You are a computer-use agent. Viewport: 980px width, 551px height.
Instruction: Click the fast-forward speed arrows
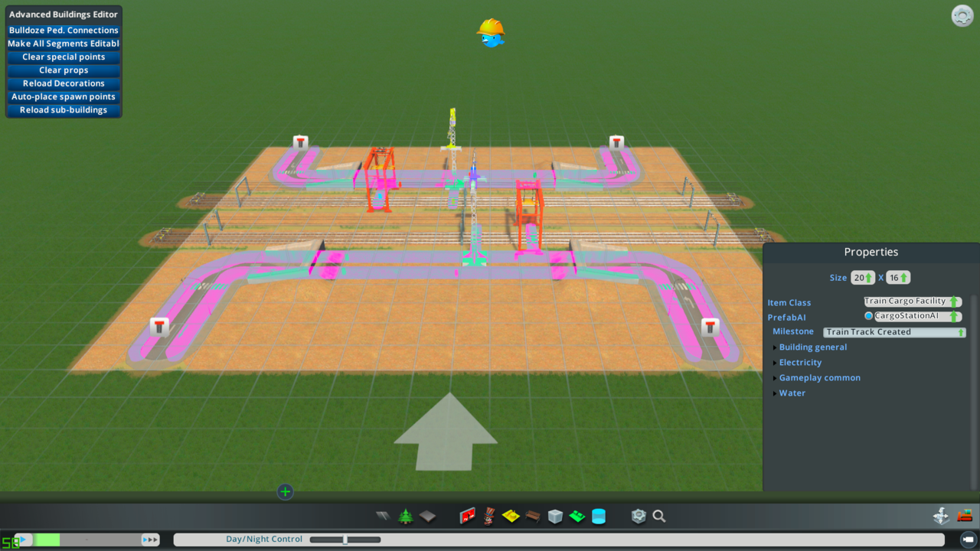[x=151, y=540]
